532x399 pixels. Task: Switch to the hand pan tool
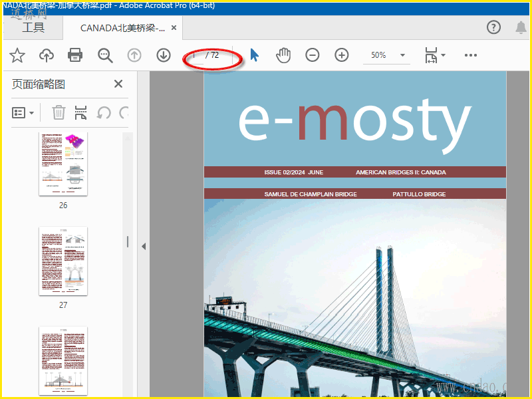pyautogui.click(x=283, y=55)
